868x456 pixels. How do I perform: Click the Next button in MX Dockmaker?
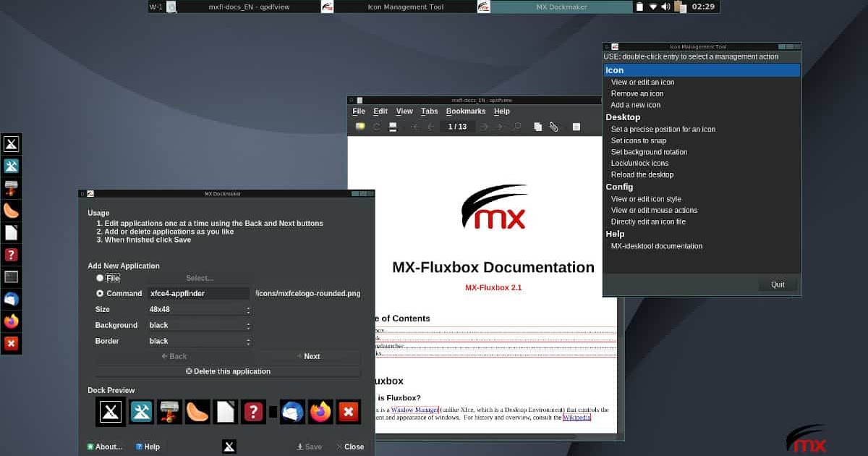(x=311, y=356)
